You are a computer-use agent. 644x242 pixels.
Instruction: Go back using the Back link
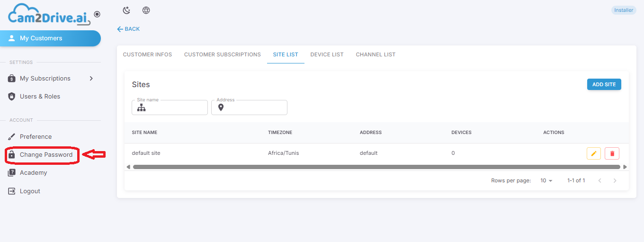(x=128, y=29)
